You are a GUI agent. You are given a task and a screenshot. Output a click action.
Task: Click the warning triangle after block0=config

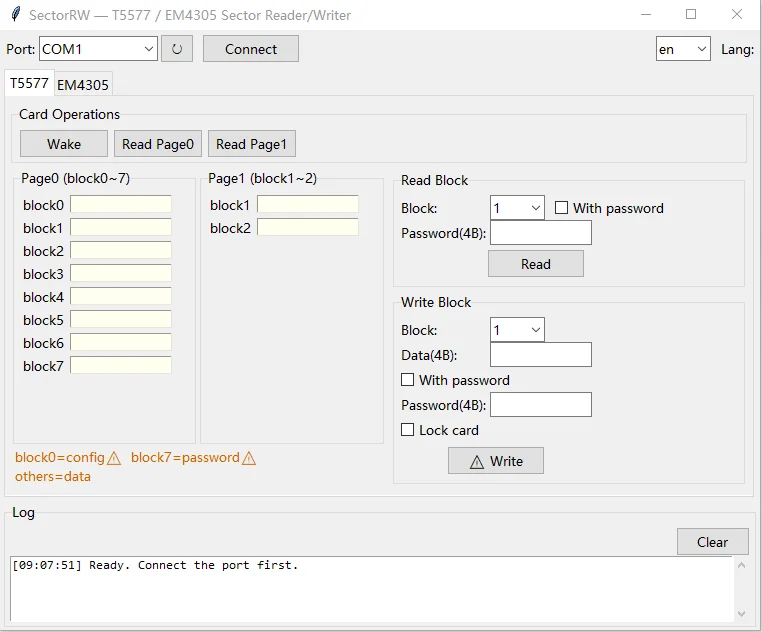pos(114,458)
